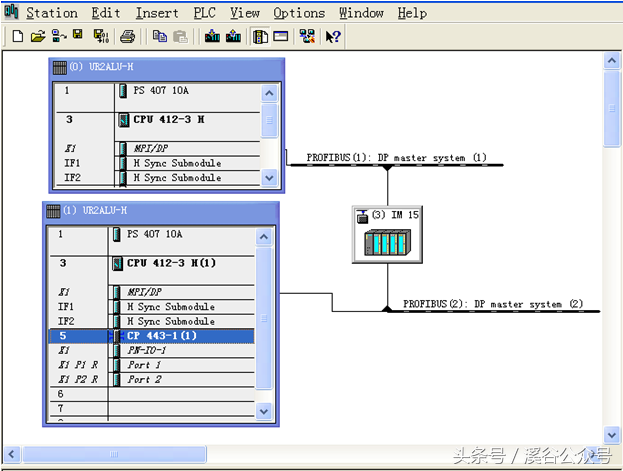Toggle the hardware Catalog view button

(x=260, y=36)
